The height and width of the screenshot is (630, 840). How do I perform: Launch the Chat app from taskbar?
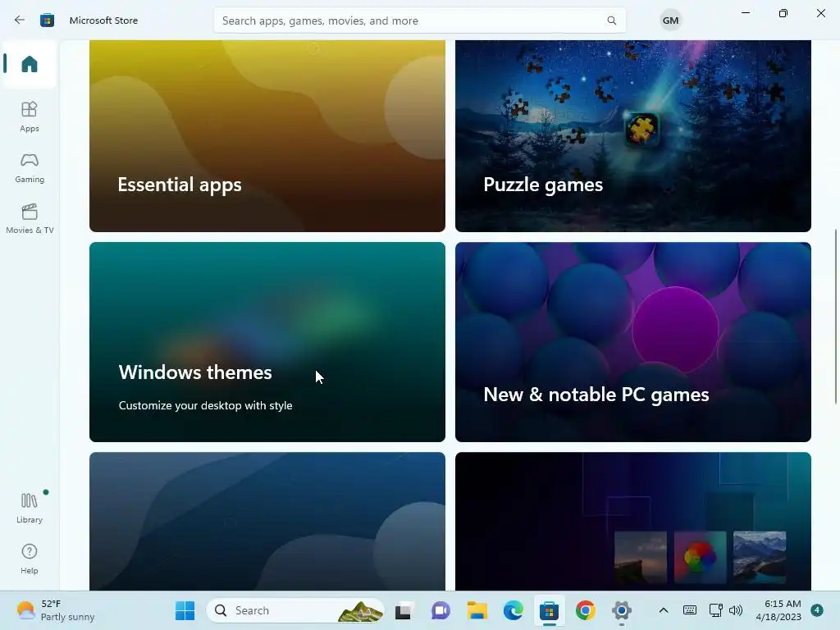click(x=441, y=610)
